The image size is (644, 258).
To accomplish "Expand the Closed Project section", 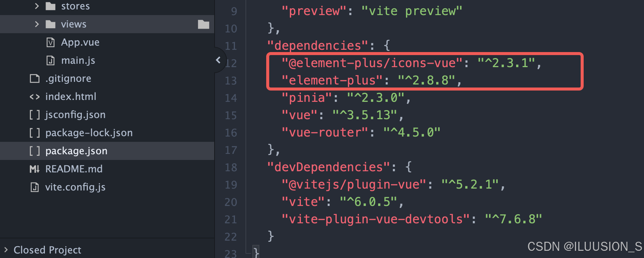I will tap(6, 250).
